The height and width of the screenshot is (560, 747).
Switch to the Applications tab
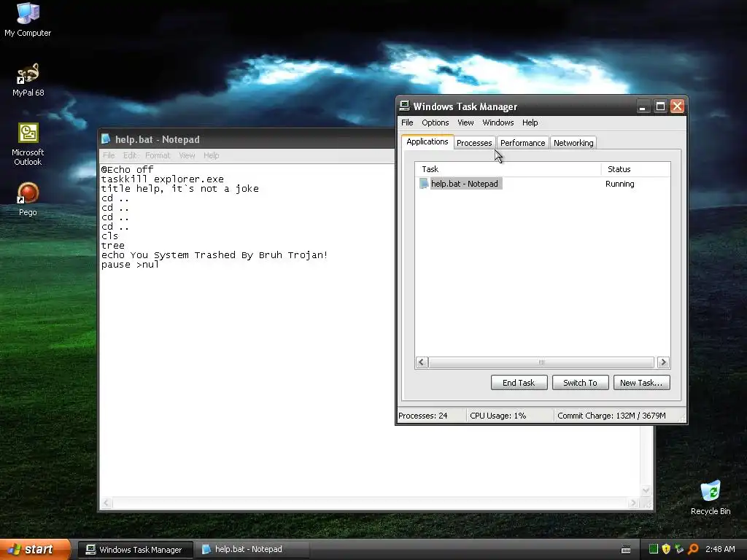point(427,142)
